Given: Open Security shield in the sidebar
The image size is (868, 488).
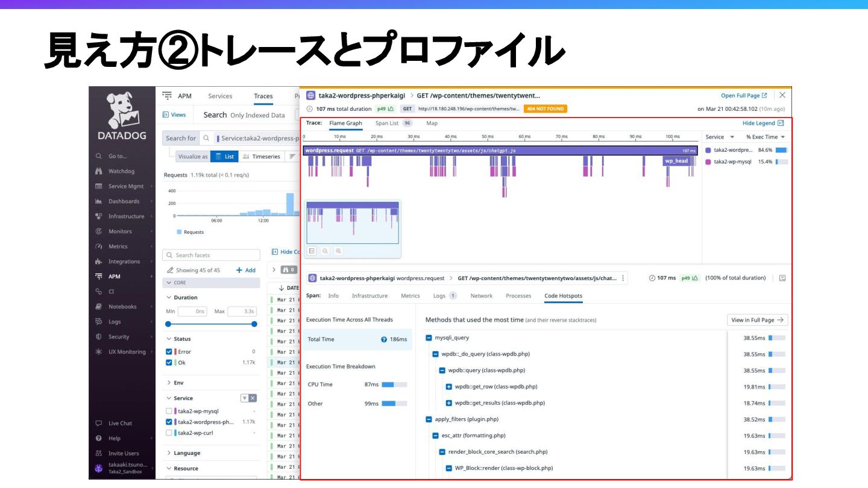Looking at the screenshot, I should point(99,337).
